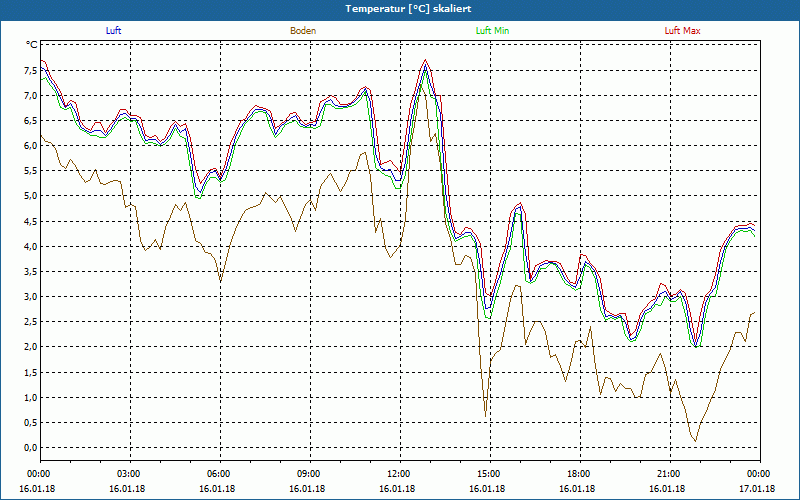Screen dimensions: 800x500
Task: Select the 'Luft' legend label
Action: [113, 31]
